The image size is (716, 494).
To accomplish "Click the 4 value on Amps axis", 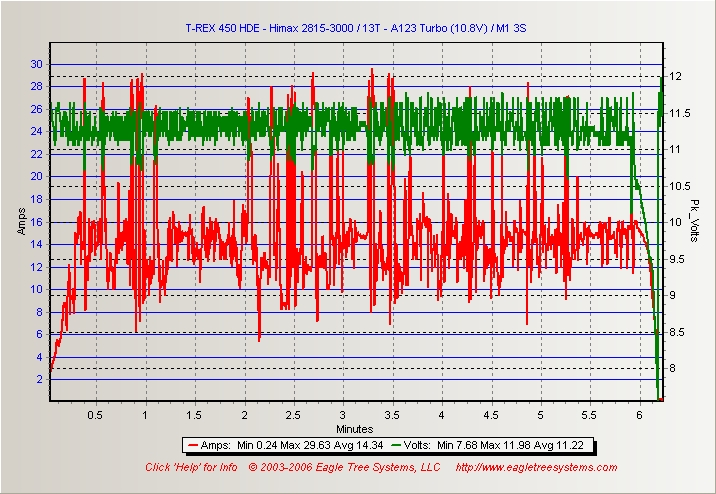I will pyautogui.click(x=40, y=357).
